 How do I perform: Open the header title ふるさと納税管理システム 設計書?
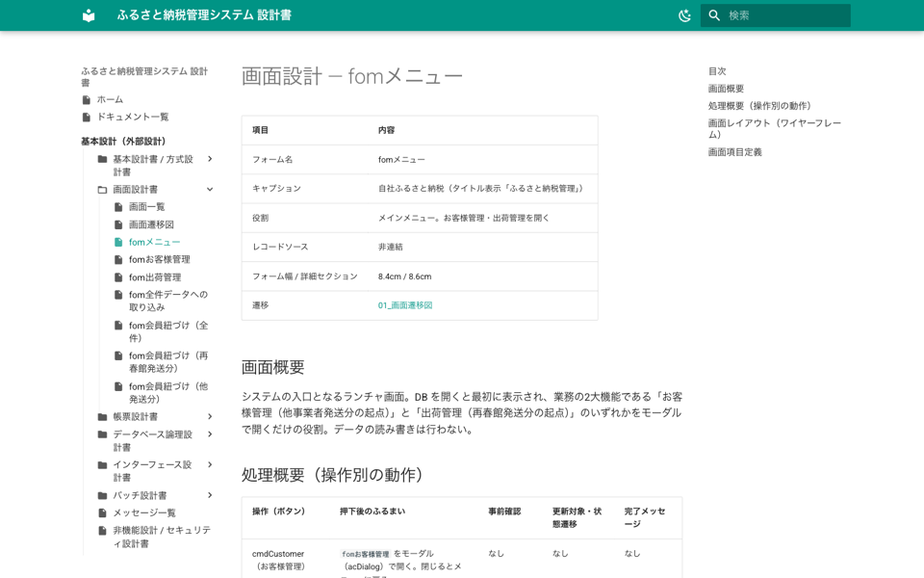pos(204,15)
